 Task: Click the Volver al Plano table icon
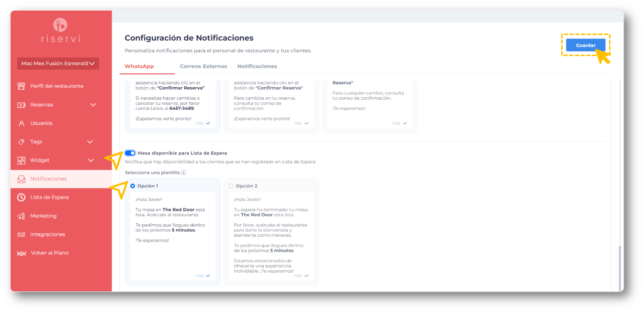[x=21, y=253]
